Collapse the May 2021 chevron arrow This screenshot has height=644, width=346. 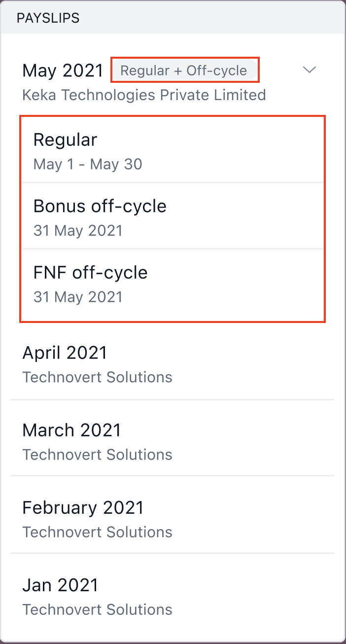click(x=309, y=70)
